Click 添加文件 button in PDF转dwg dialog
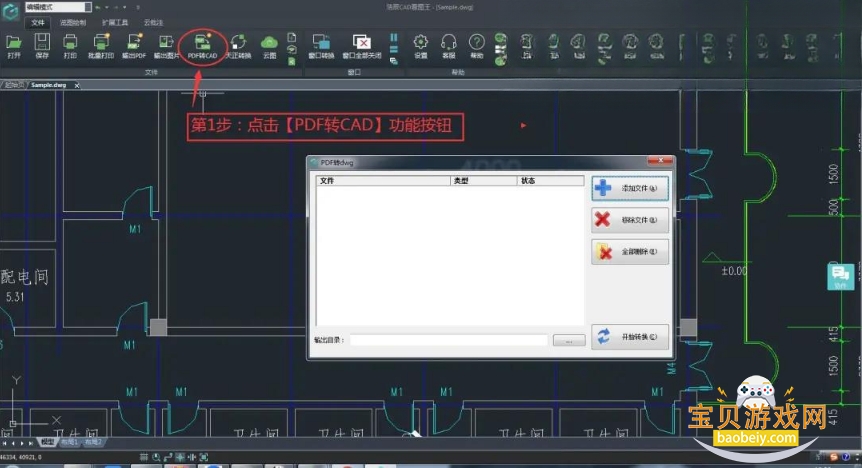 [x=630, y=188]
